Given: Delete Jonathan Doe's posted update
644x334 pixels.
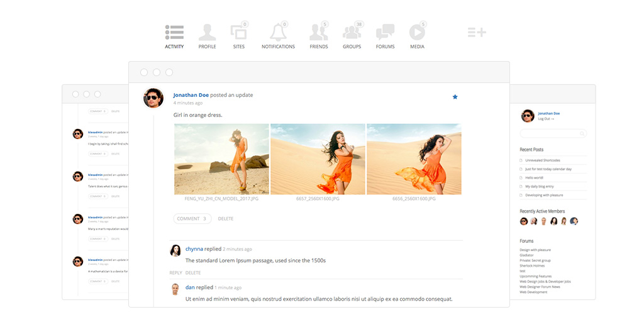Looking at the screenshot, I should (x=226, y=219).
